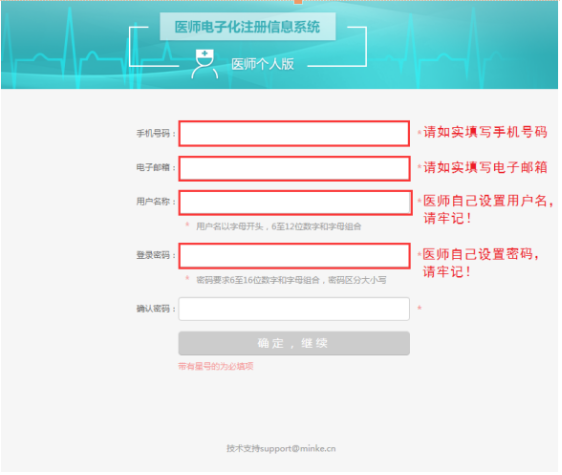Click the 带有星号的为必填项 notice
This screenshot has height=475, width=562.
pyautogui.click(x=216, y=366)
